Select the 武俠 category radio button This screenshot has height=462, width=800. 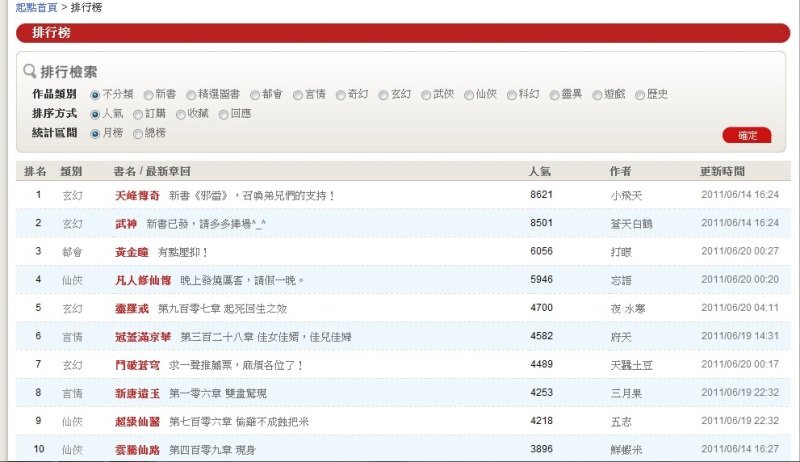[426, 95]
